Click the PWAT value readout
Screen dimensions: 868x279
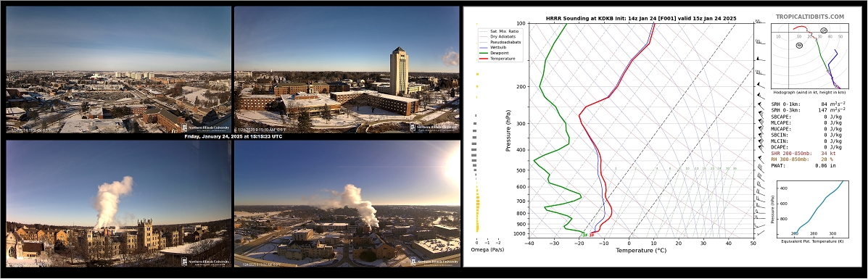(809, 165)
